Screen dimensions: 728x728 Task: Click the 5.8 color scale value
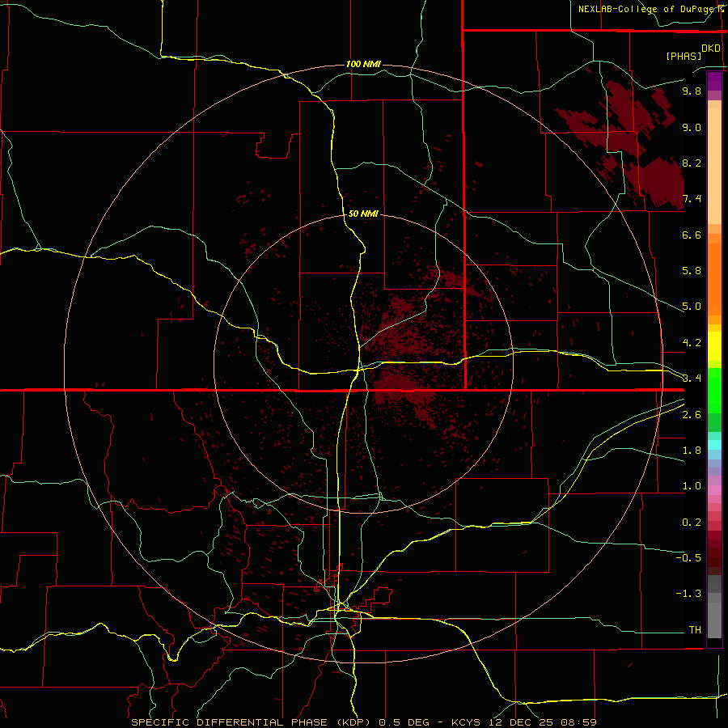[692, 271]
